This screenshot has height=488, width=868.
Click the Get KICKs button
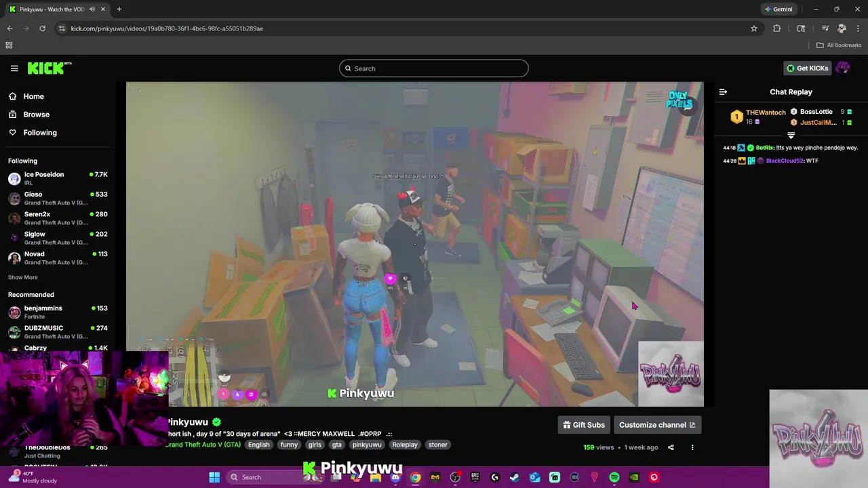click(x=807, y=68)
